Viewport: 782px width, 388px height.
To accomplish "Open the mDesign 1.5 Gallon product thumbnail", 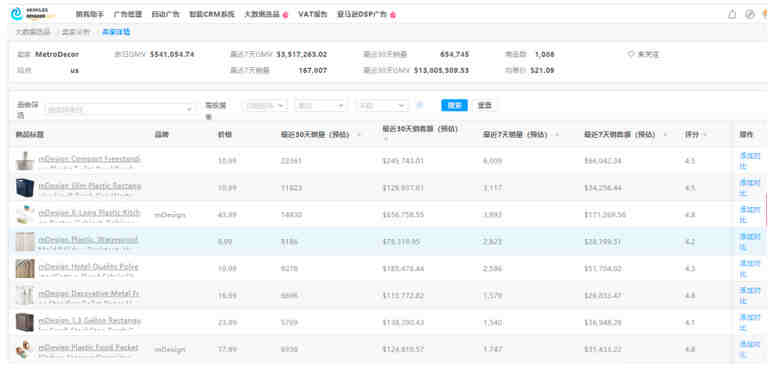I will 25,322.
